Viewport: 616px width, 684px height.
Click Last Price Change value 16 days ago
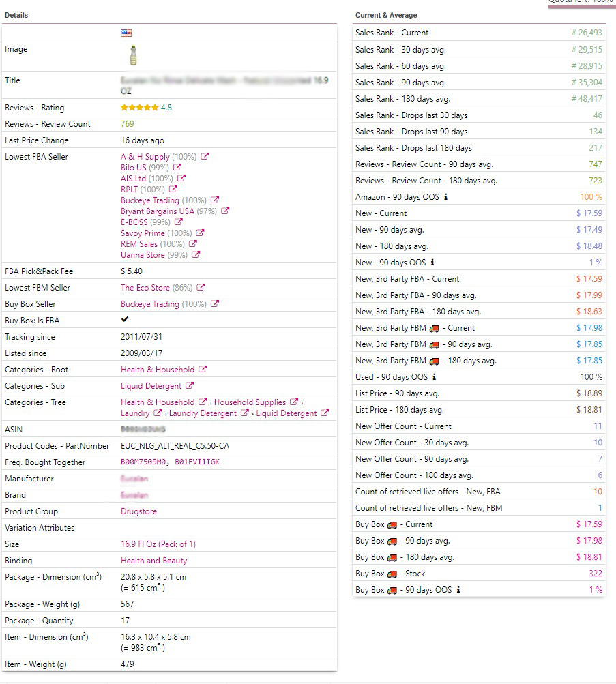(x=143, y=140)
